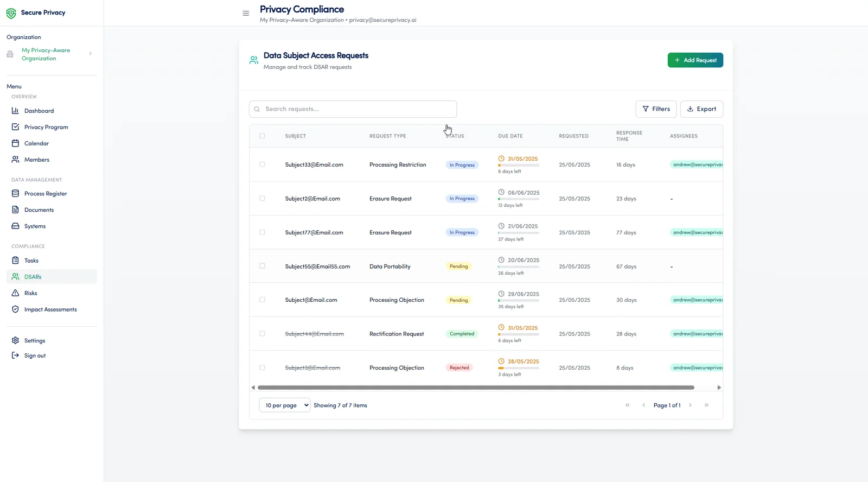868x482 pixels.
Task: Click the horizontal table scrollbar
Action: (476, 388)
